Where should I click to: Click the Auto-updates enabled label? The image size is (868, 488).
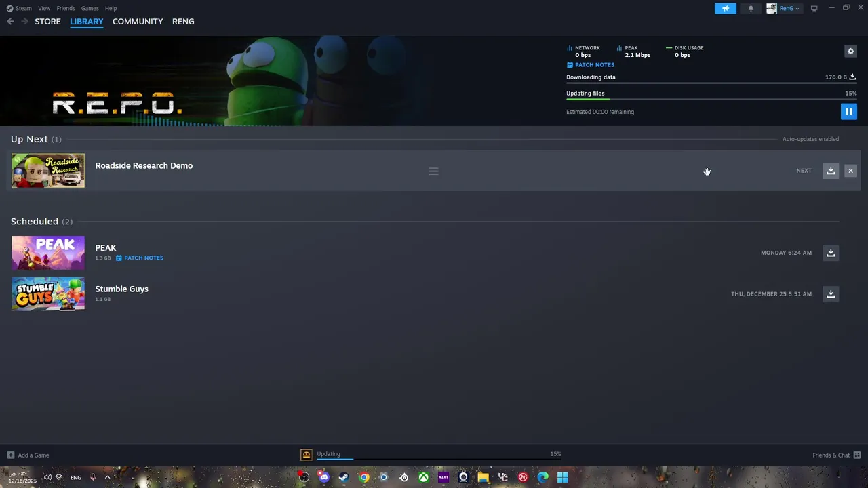click(x=810, y=139)
